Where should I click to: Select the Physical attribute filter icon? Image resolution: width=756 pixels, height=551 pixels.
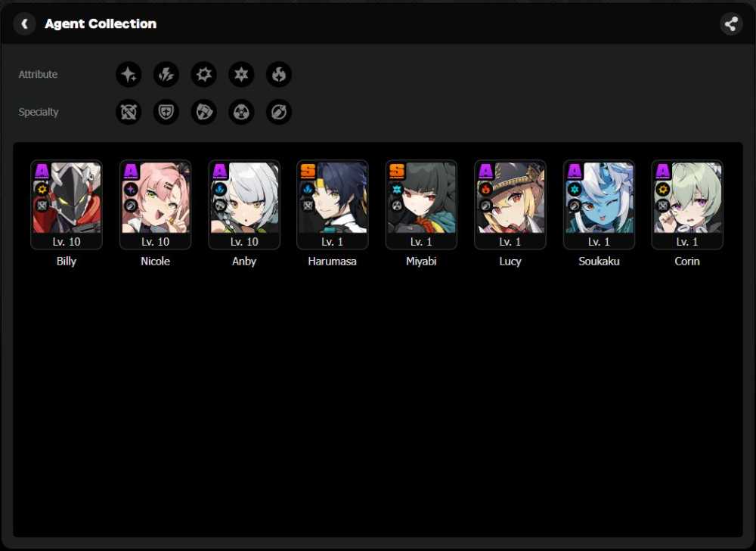pos(203,74)
